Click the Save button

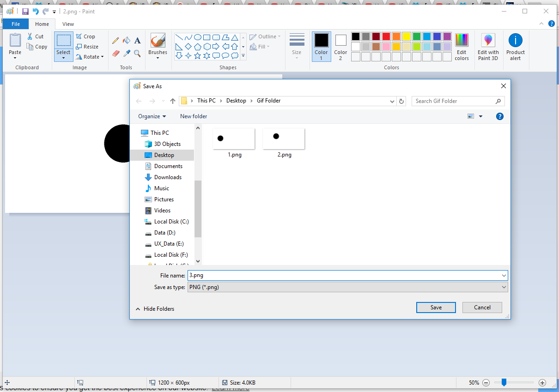click(436, 308)
